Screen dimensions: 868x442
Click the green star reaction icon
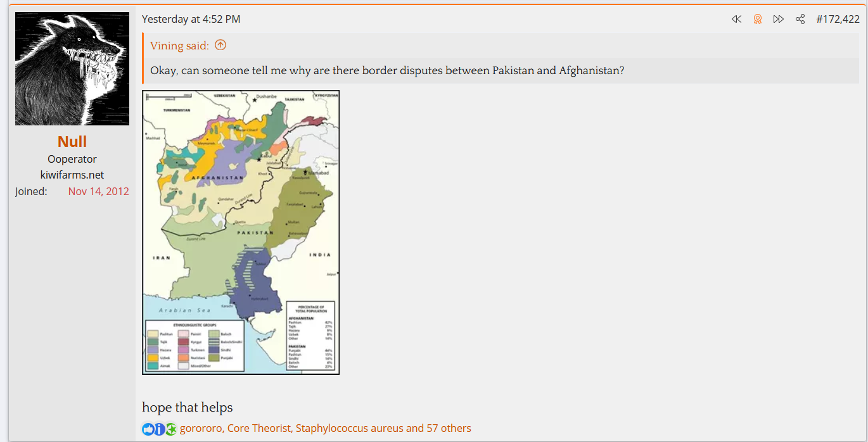point(171,429)
